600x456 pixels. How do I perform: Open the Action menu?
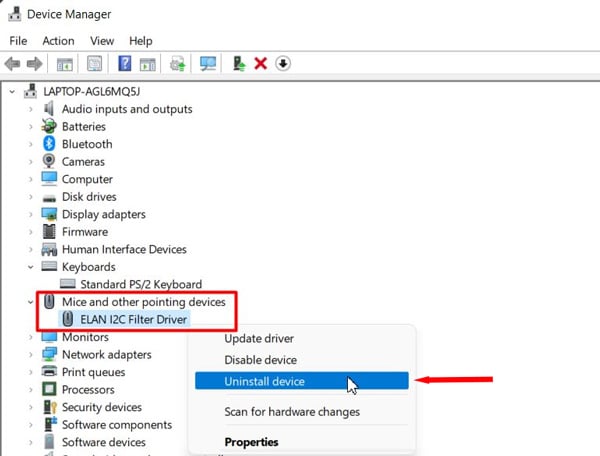tap(58, 41)
